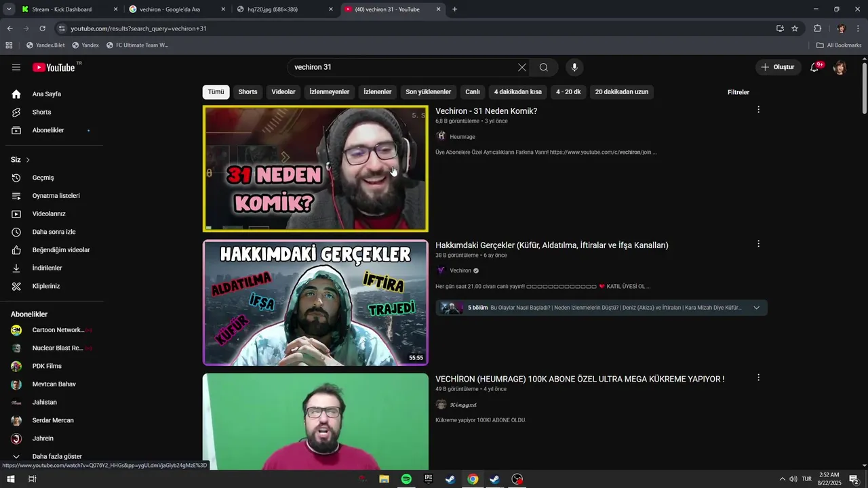The width and height of the screenshot is (868, 488).
Task: Open options menu for 'Hakkımdaki Gerçekler' video
Action: point(758,244)
